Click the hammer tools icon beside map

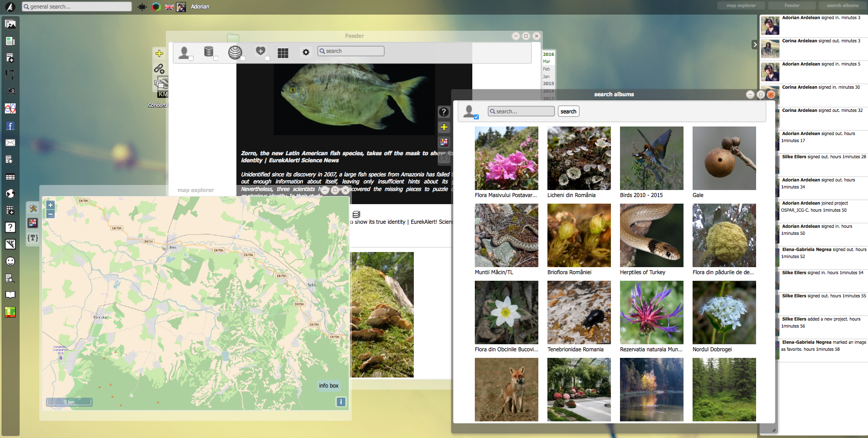pos(33,208)
